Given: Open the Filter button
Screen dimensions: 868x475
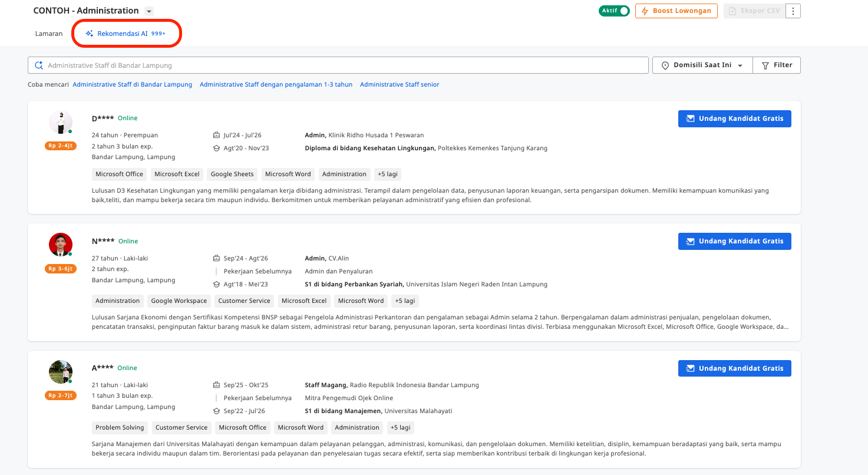Looking at the screenshot, I should pos(777,65).
